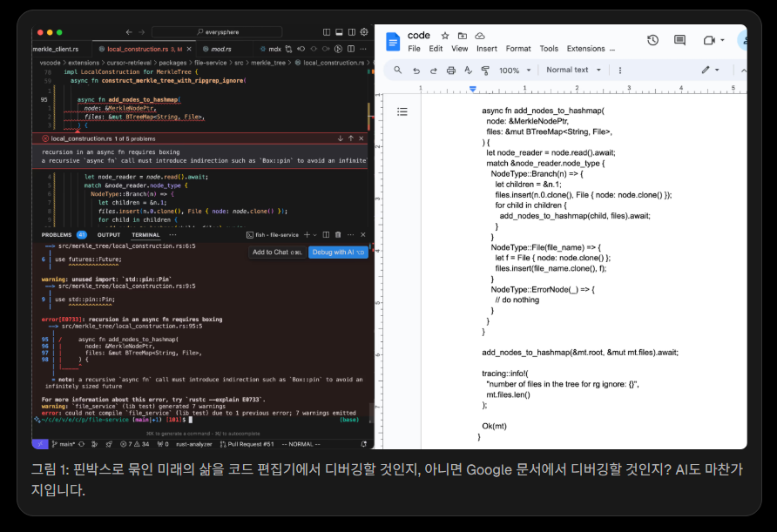Open the editor settings gear
The width and height of the screenshot is (777, 532).
364,32
